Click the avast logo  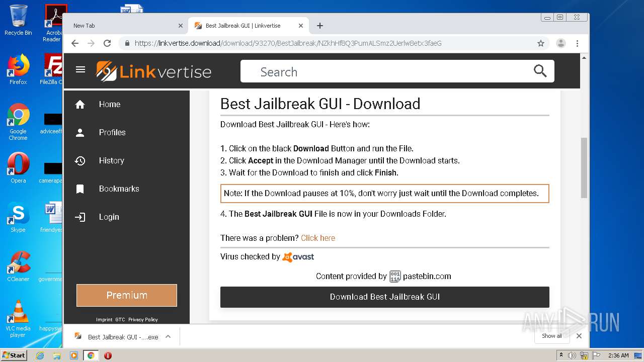pos(298,257)
